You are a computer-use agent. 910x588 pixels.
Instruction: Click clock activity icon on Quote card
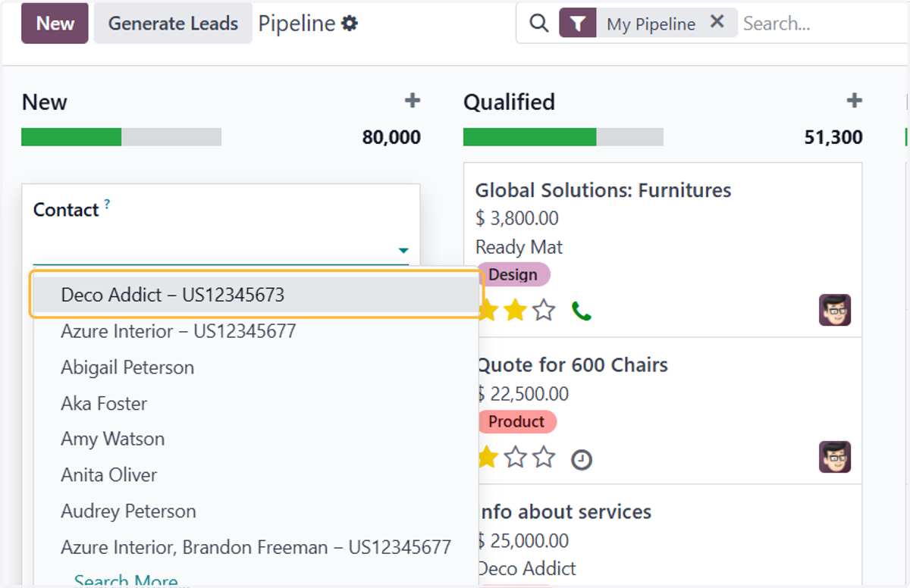click(x=582, y=459)
